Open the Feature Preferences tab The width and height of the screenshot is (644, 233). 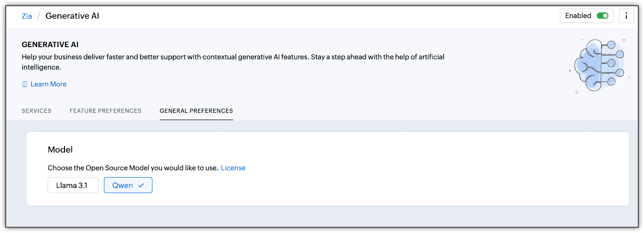(x=105, y=111)
